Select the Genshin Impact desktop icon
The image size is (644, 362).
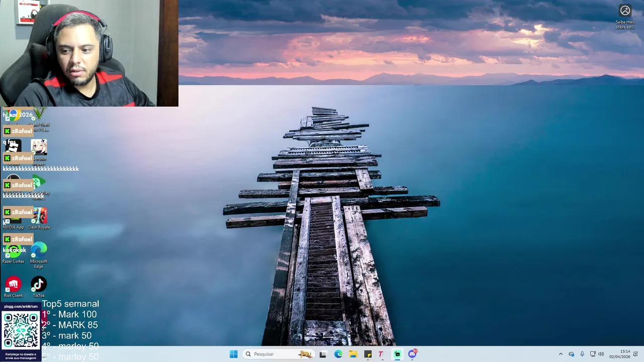tap(39, 153)
